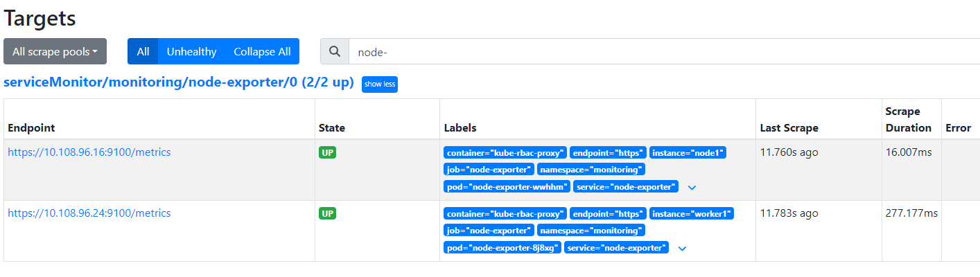This screenshot has height=277, width=980.
Task: Click the instance="node1" label badge
Action: pyautogui.click(x=688, y=152)
